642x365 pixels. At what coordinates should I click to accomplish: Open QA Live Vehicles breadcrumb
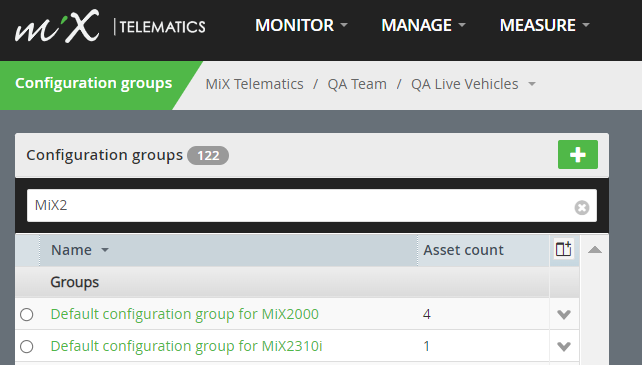pos(465,84)
